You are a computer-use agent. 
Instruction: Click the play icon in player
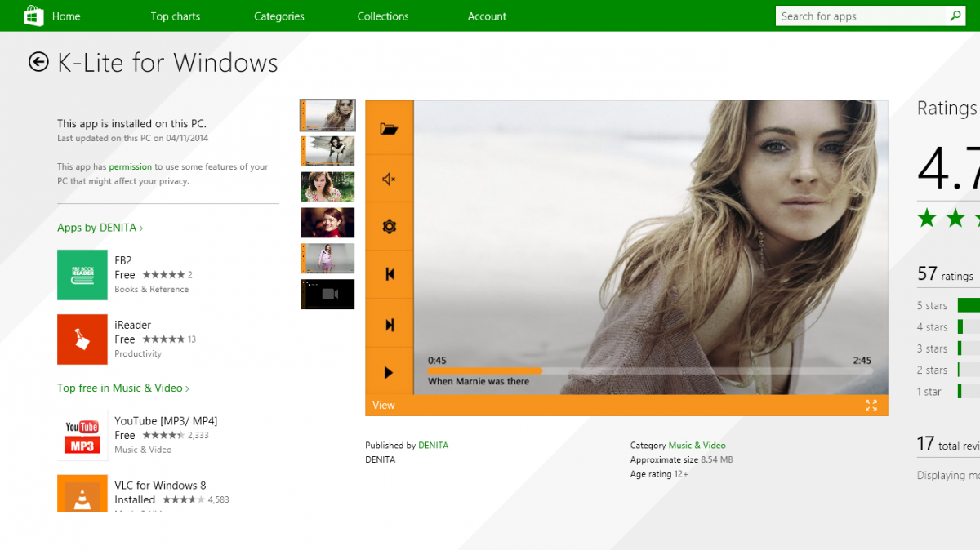click(389, 373)
